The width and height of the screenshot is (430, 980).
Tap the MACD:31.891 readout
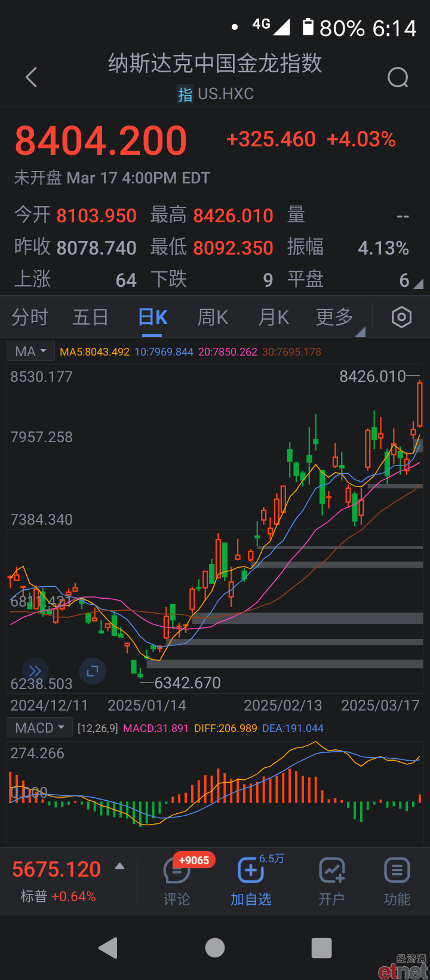(x=156, y=728)
